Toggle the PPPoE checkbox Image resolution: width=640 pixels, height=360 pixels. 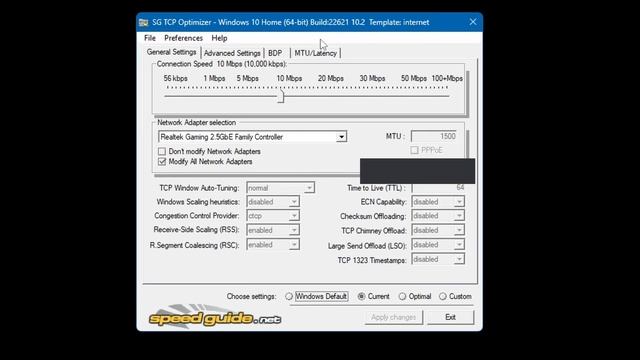(x=415, y=150)
